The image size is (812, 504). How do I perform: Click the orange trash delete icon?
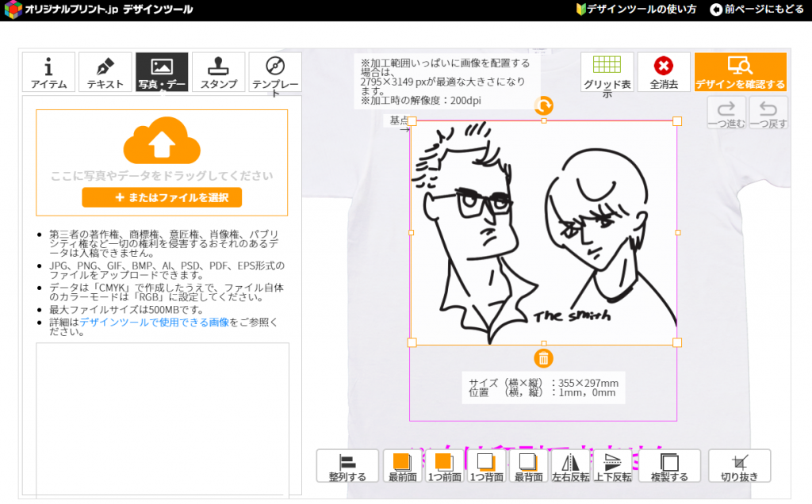point(543,358)
